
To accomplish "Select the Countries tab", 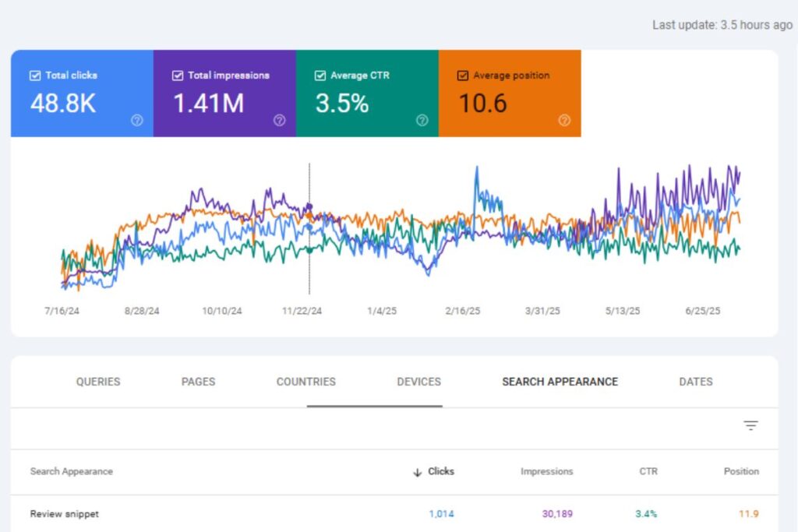I will click(x=305, y=382).
